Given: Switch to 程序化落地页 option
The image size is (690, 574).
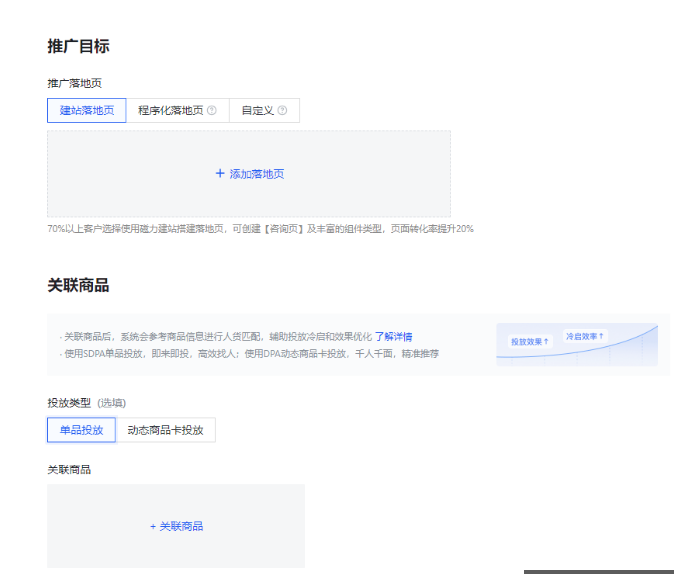Looking at the screenshot, I should (177, 110).
